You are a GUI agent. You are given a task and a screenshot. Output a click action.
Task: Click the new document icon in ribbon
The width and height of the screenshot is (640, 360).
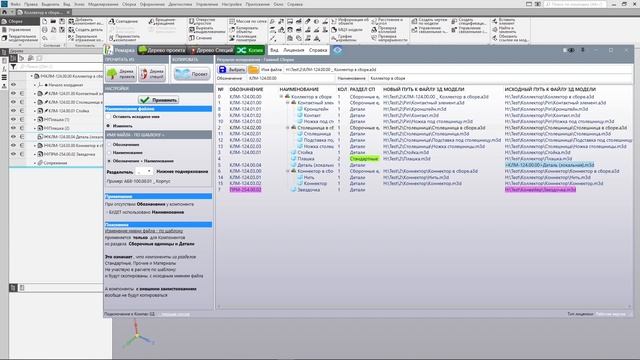point(45,21)
